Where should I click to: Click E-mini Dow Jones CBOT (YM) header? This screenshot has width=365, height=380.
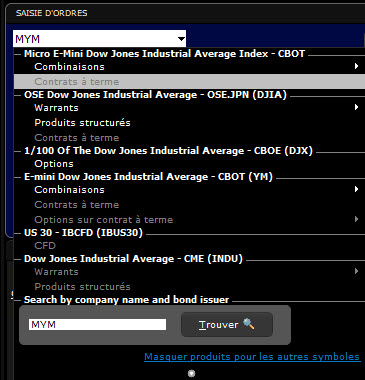[148, 177]
